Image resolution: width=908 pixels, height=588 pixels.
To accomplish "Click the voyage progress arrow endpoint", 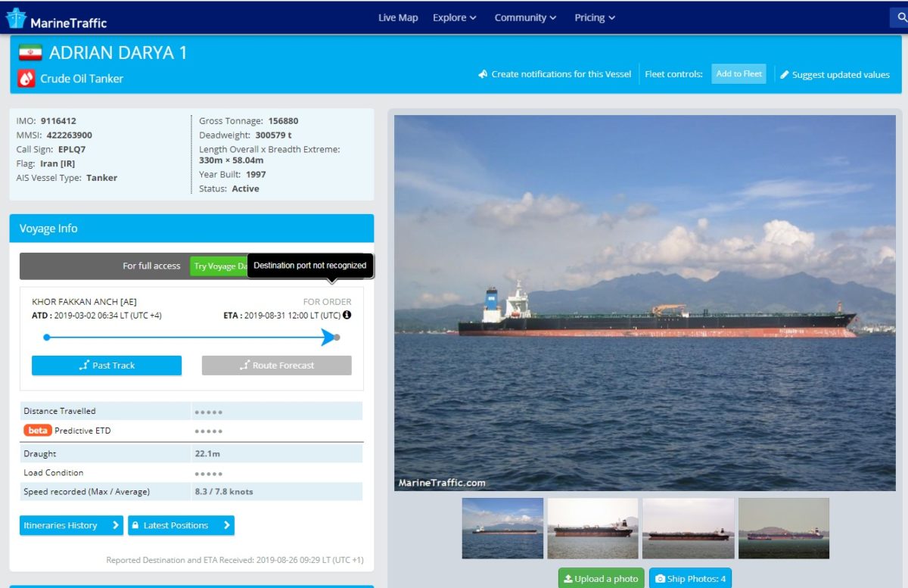I will tap(337, 338).
